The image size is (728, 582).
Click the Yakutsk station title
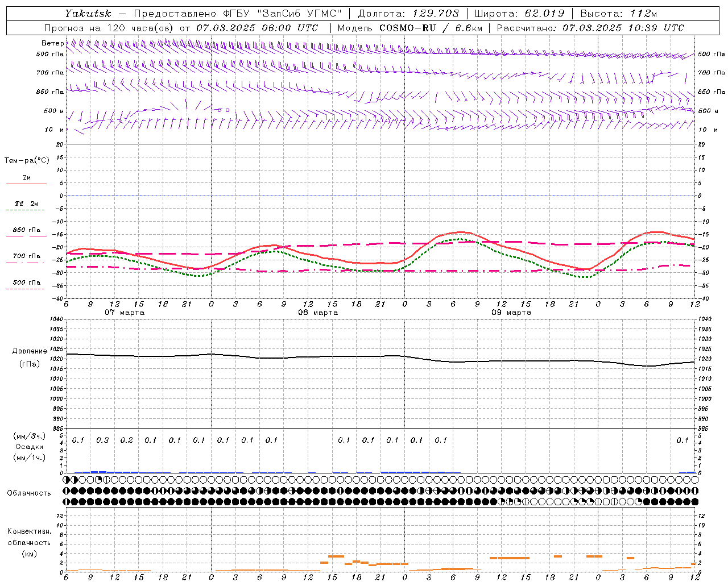(x=88, y=13)
